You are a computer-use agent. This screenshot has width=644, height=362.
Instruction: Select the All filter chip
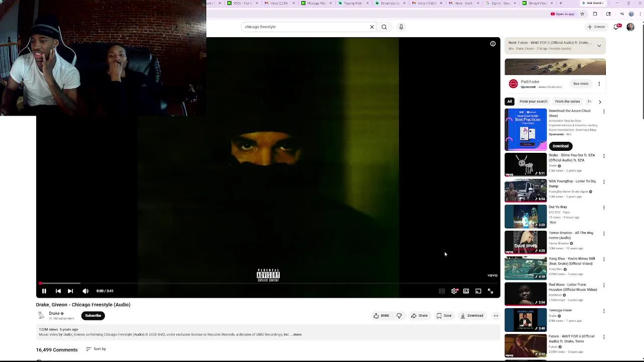click(x=510, y=102)
